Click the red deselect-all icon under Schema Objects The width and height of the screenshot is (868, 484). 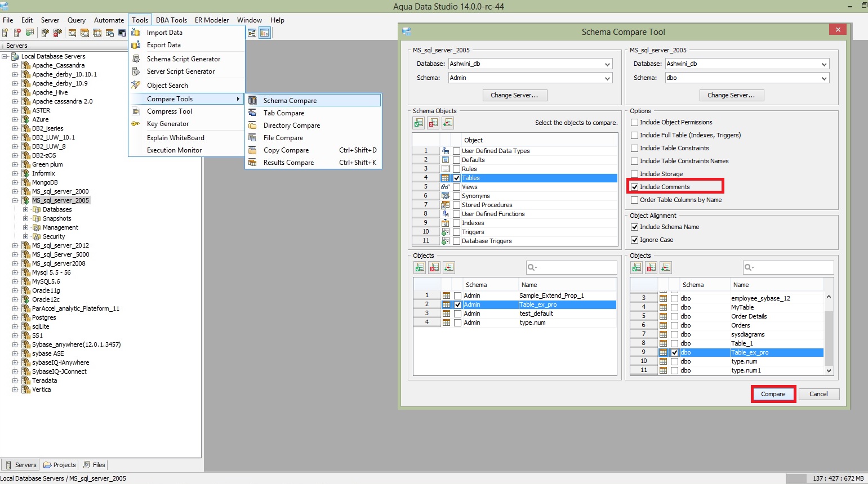[x=433, y=123]
